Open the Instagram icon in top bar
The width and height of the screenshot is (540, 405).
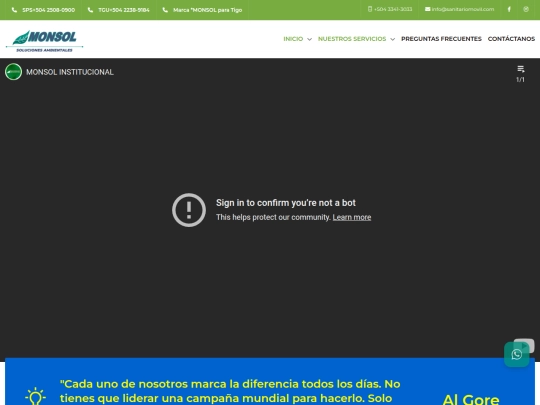coord(526,9)
